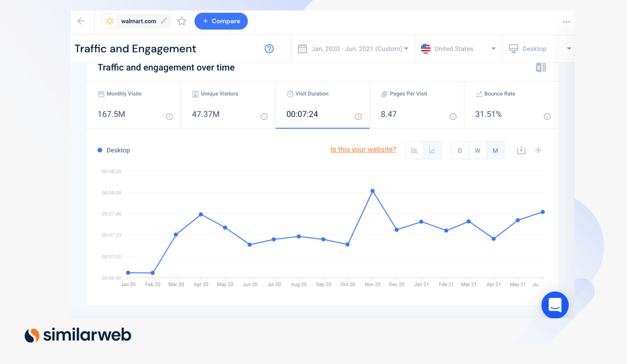Image resolution: width=627 pixels, height=364 pixels.
Task: Click the Jun 20 data point
Action: click(250, 245)
